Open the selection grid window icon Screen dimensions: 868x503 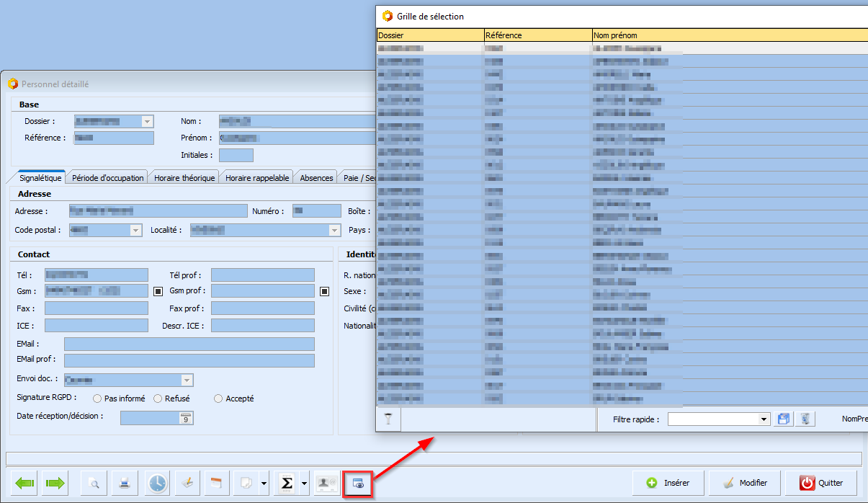pos(358,484)
